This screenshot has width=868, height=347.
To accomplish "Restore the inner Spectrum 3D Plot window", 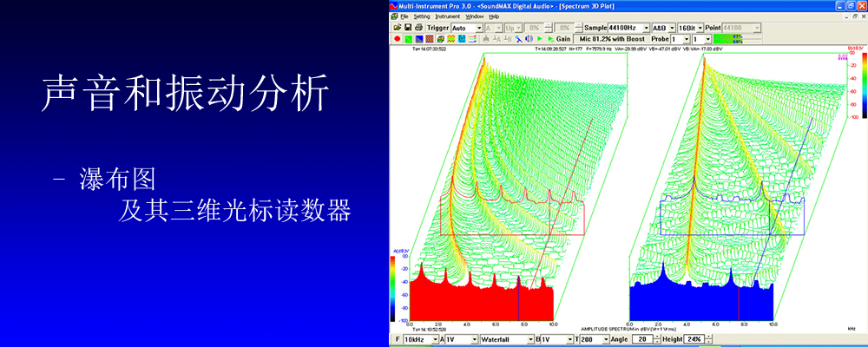I will coord(854,16).
